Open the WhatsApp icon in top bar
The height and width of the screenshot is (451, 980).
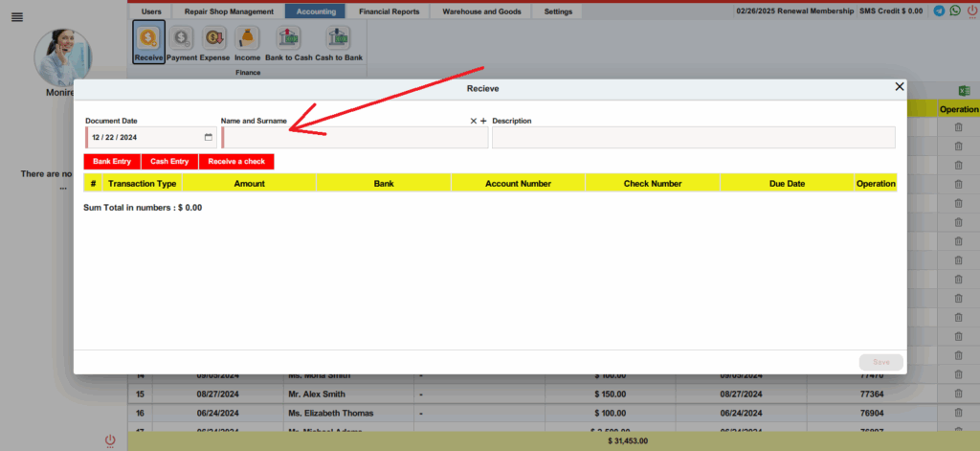pos(955,11)
